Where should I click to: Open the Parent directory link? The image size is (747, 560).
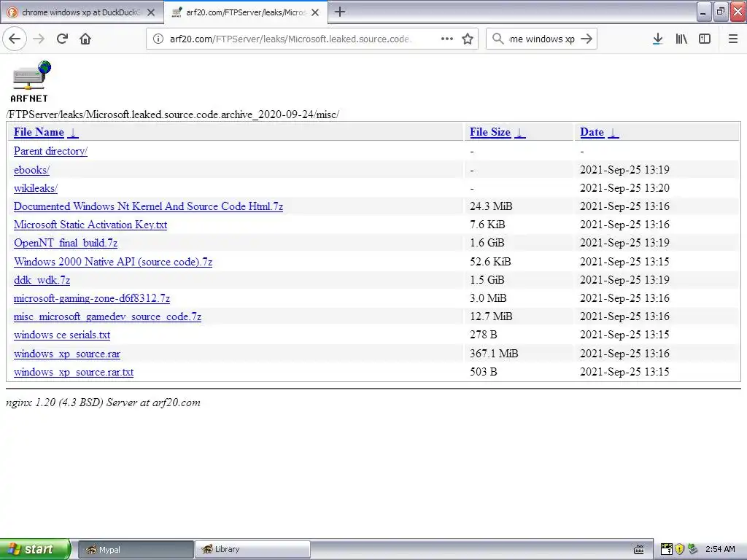[50, 151]
